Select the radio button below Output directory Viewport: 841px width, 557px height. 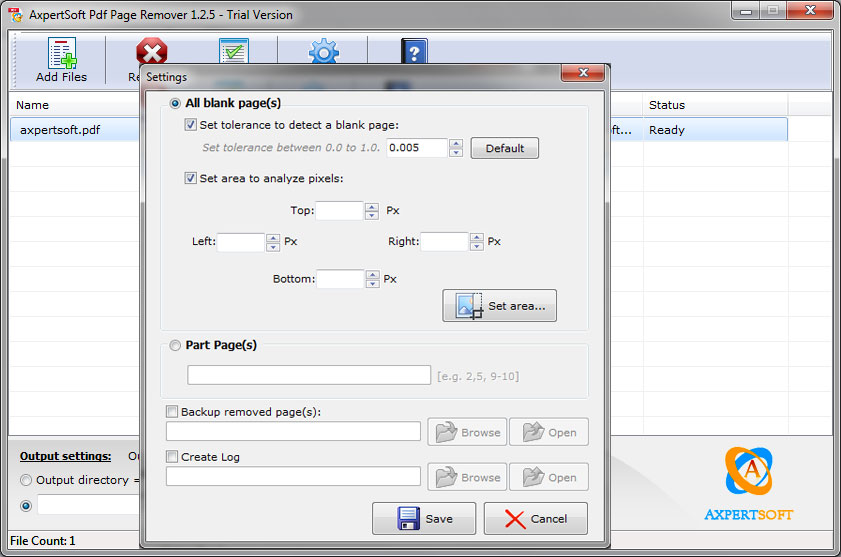point(26,506)
